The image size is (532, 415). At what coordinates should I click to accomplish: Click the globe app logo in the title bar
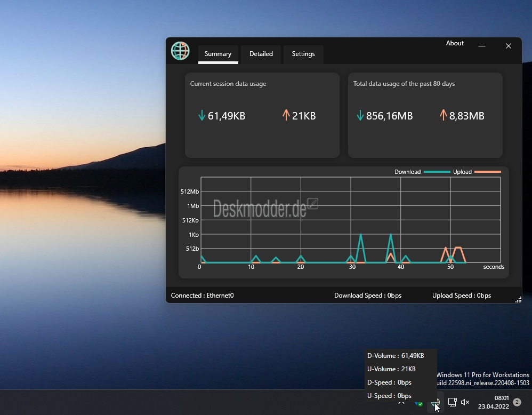pos(180,51)
